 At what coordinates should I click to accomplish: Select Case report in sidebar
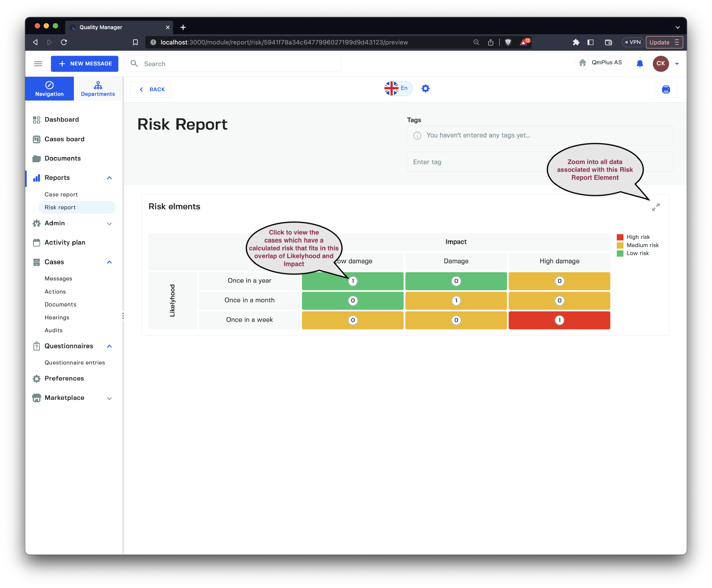[x=61, y=194]
